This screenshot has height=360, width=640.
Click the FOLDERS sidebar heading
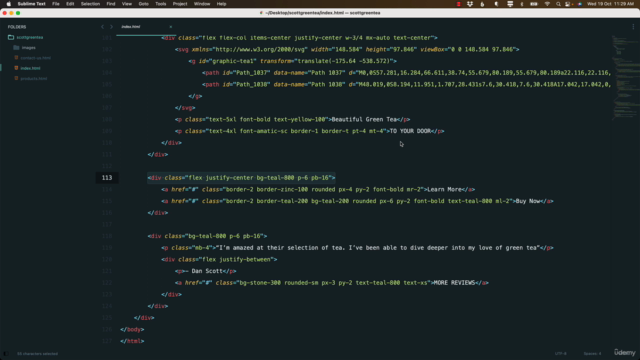pyautogui.click(x=17, y=27)
